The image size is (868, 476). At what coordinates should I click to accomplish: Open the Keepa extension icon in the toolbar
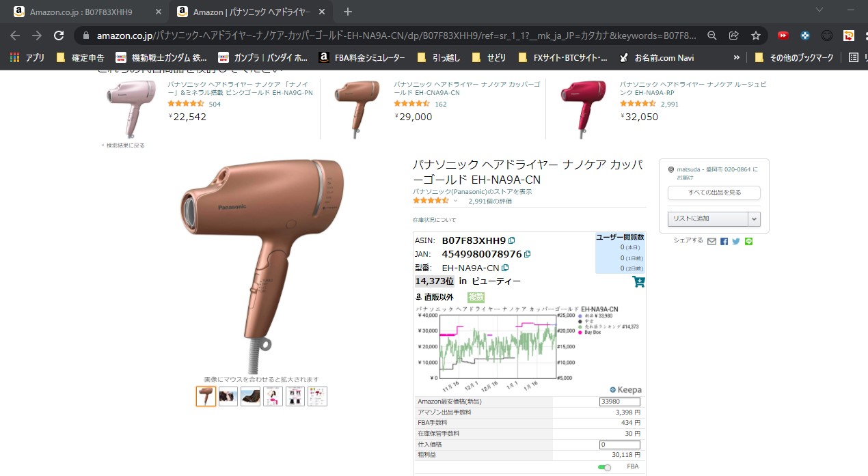click(x=805, y=36)
